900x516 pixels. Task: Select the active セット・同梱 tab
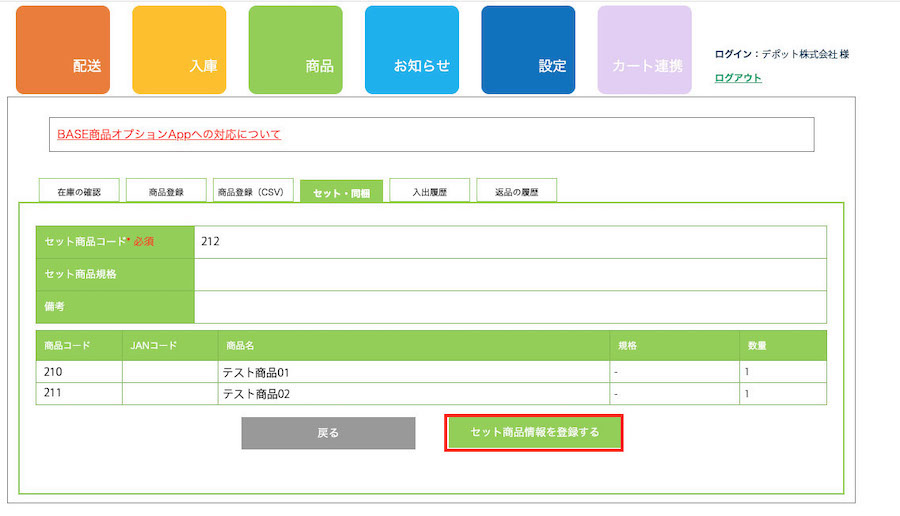[x=341, y=192]
